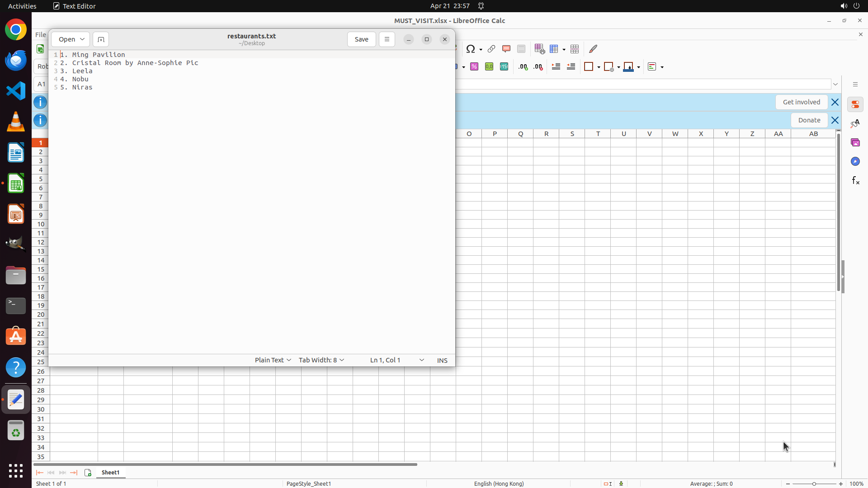Open the Gallery sidebar deck
Image resolution: width=868 pixels, height=488 pixels.
pyautogui.click(x=855, y=143)
